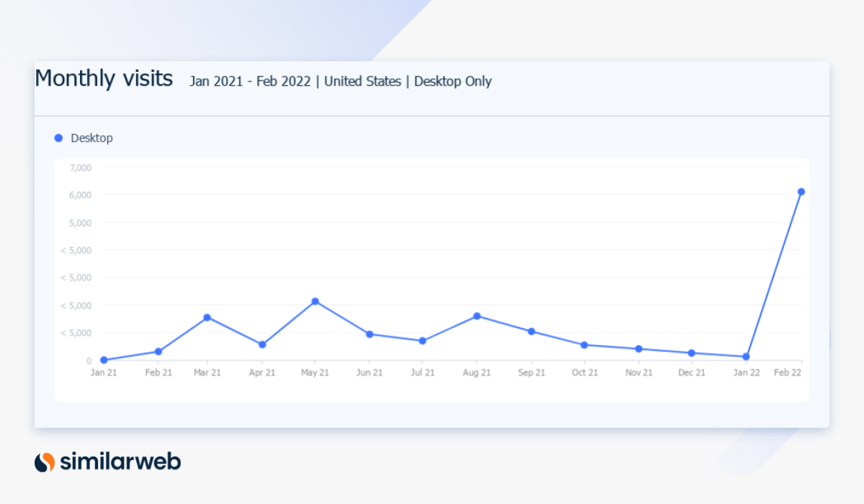The image size is (864, 504).
Task: Click the Jan 22 low data point
Action: [747, 356]
